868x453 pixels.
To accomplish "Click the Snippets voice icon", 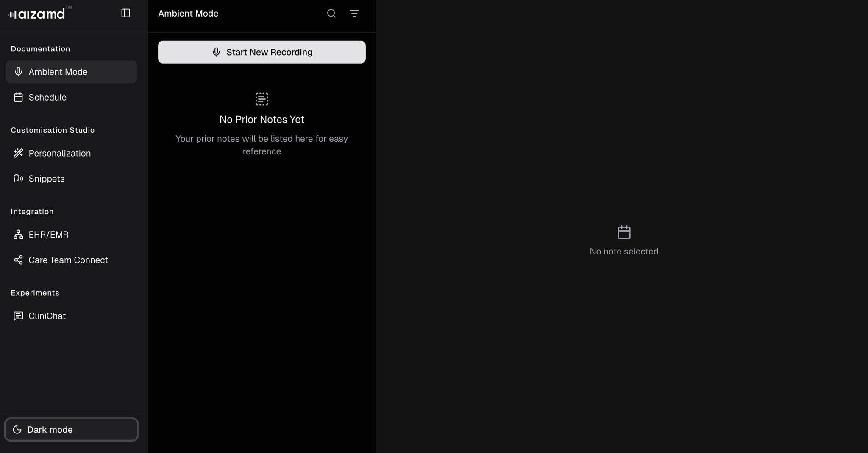I will pyautogui.click(x=18, y=179).
